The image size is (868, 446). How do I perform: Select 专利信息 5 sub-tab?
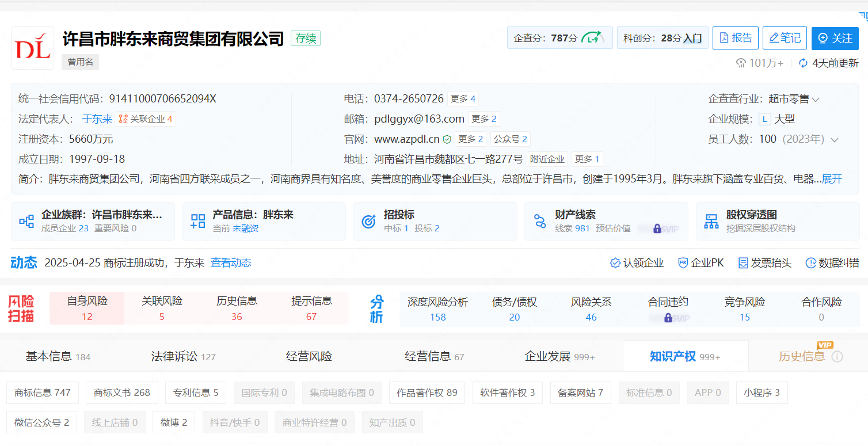tap(196, 392)
